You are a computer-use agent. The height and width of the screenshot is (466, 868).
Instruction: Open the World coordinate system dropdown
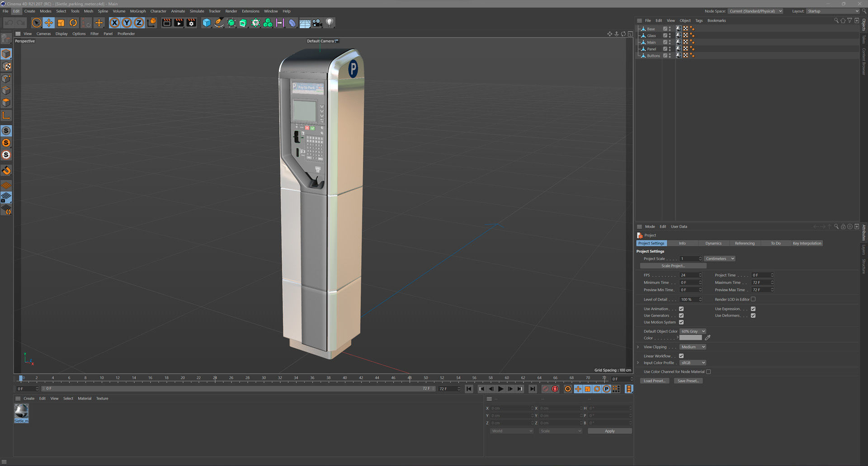[512, 431]
